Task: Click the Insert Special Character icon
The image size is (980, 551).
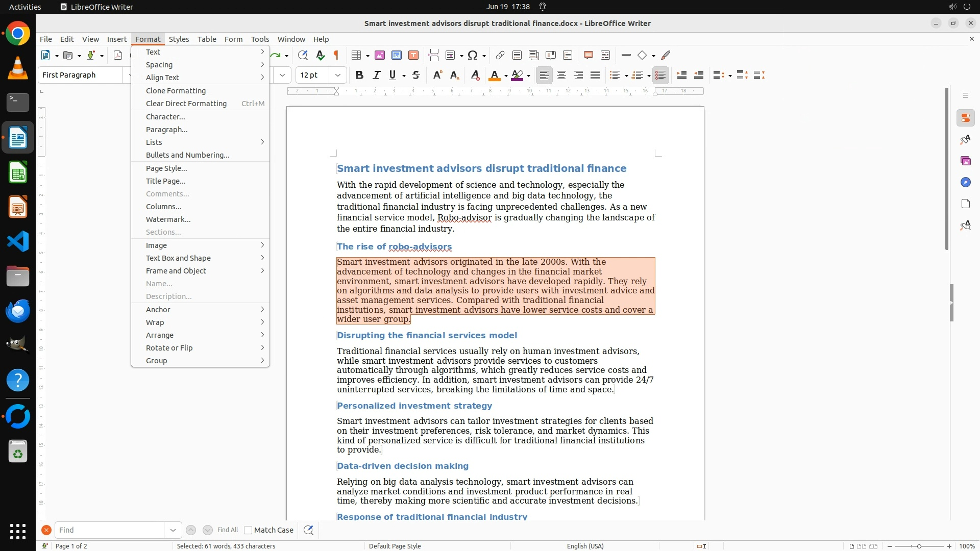Action: point(473,55)
